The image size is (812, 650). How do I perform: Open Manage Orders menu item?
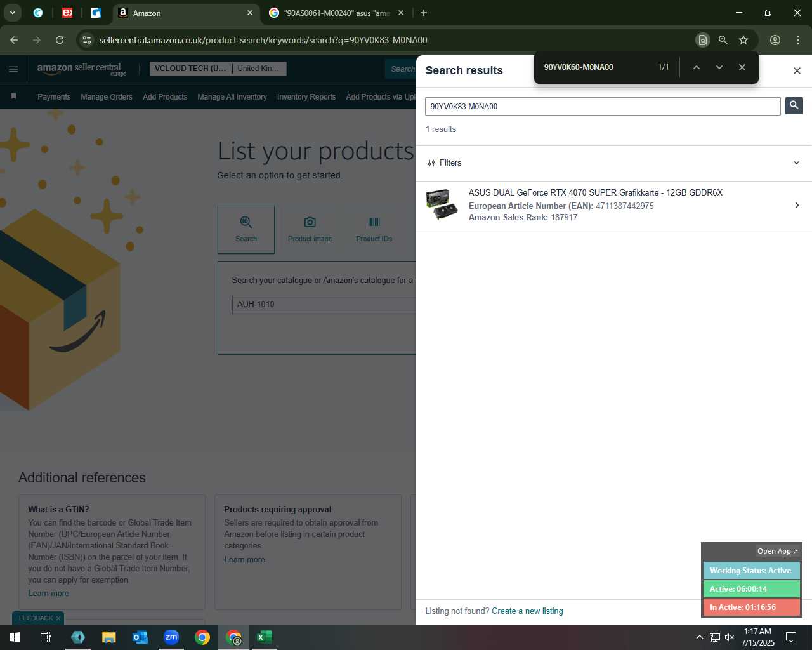(x=107, y=97)
